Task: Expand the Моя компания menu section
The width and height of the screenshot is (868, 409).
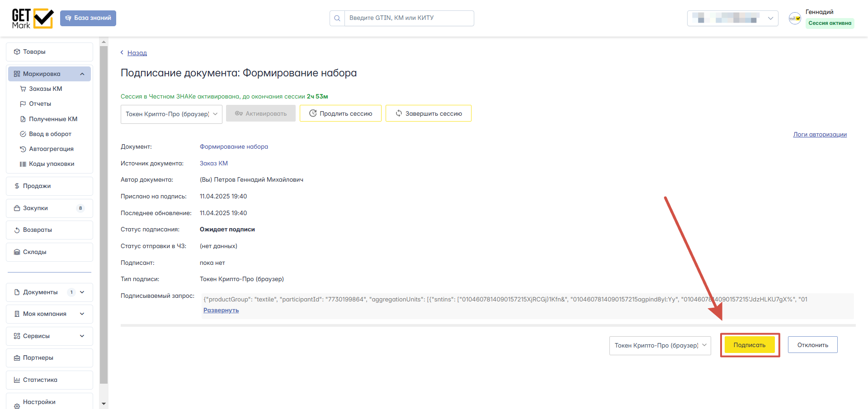Action: point(82,314)
